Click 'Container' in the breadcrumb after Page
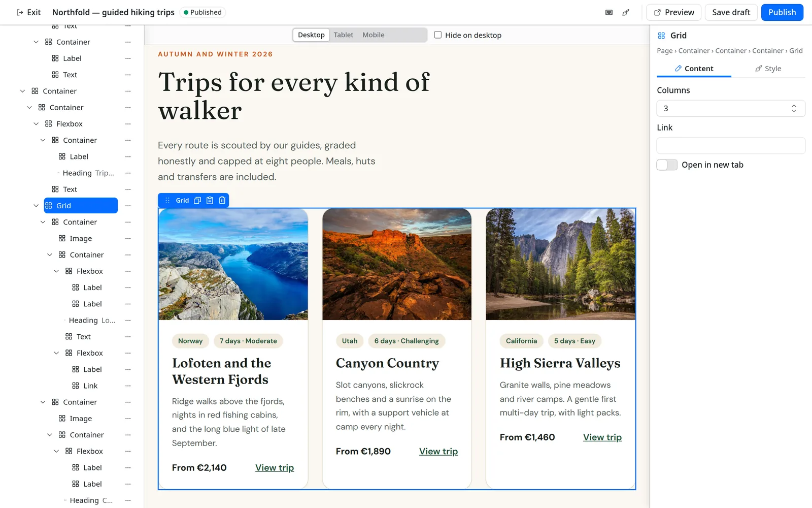The image size is (812, 508). click(694, 51)
